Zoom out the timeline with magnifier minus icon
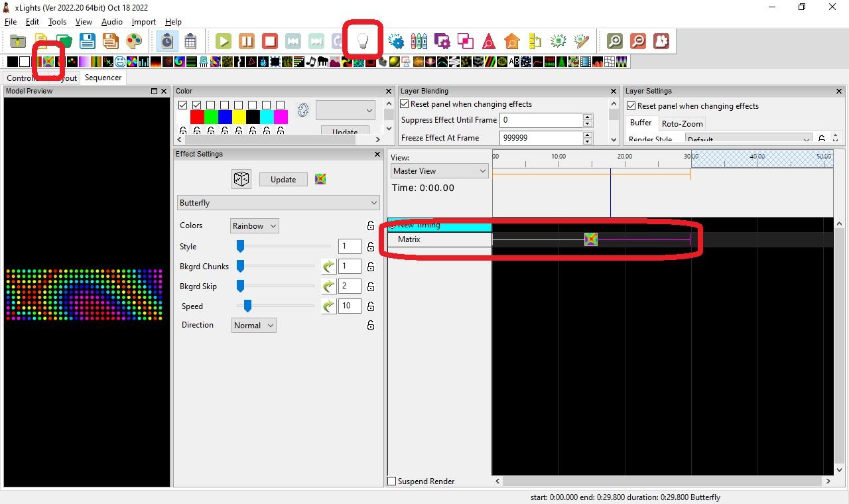The width and height of the screenshot is (849, 504). pos(638,41)
